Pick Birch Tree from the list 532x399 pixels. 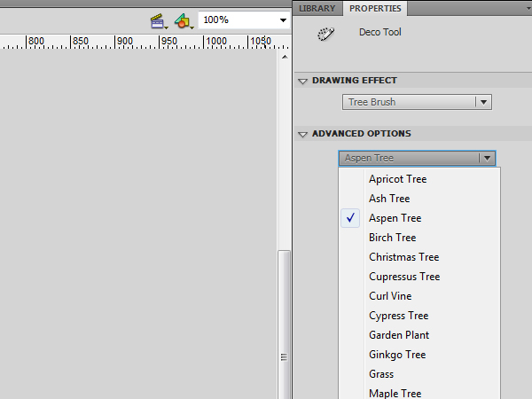(x=419, y=238)
